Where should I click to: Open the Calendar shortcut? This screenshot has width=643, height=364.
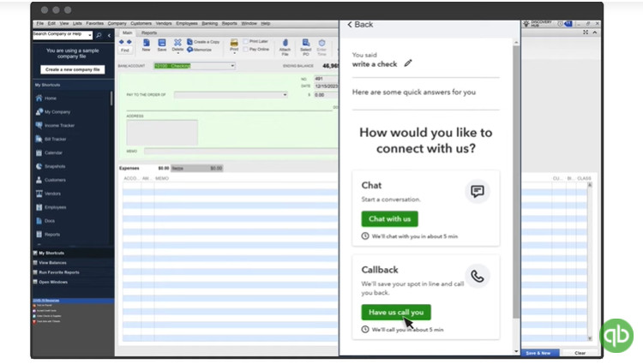(x=49, y=152)
